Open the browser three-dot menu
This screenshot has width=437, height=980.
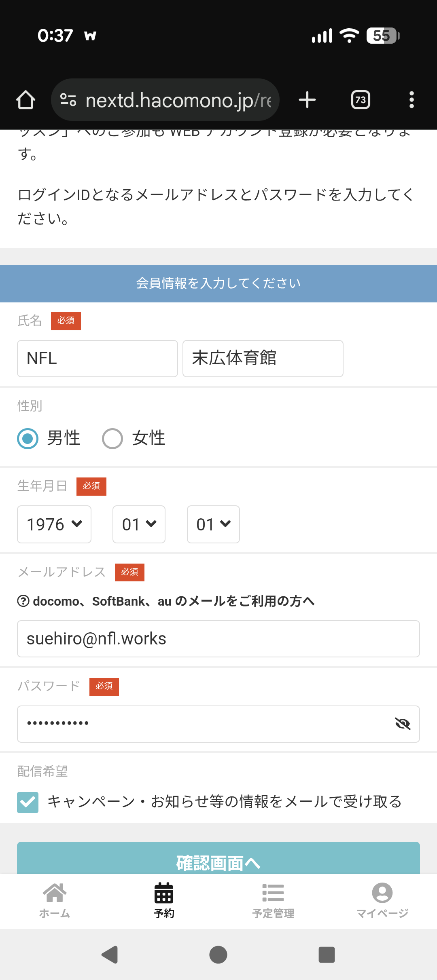pos(412,100)
